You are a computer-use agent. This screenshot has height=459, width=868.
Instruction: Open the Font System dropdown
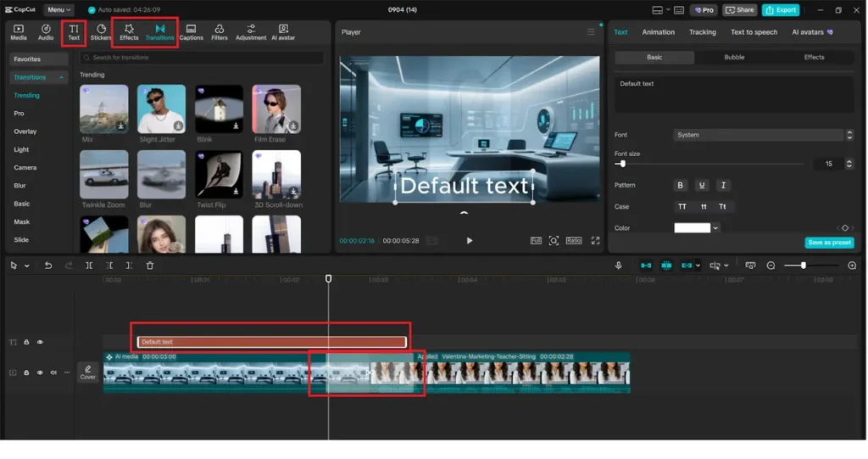(x=763, y=135)
